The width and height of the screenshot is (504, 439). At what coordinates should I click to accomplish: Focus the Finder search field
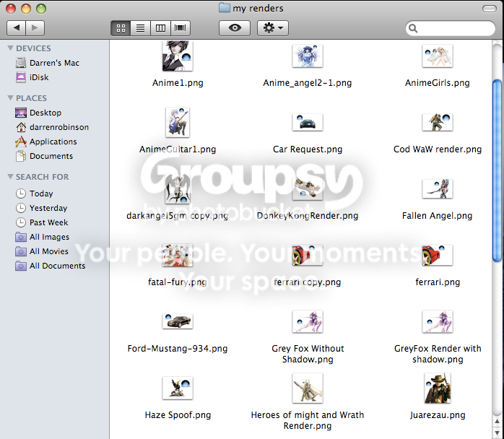click(450, 28)
